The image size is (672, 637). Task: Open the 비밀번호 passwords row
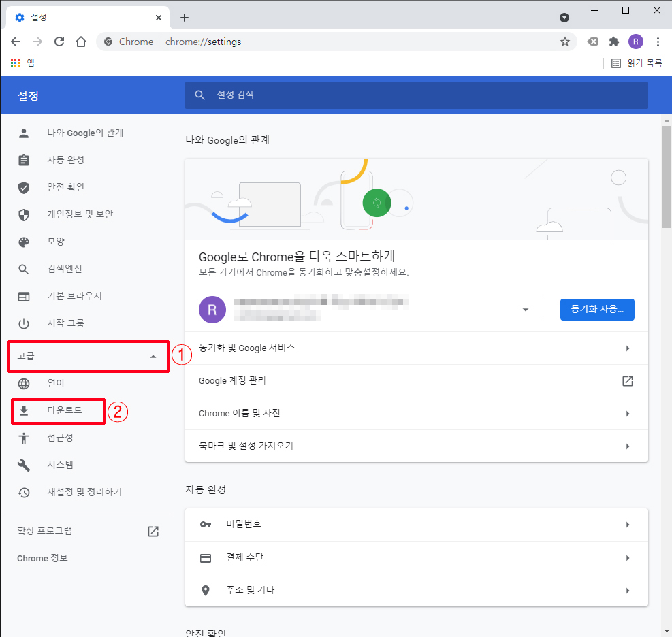pyautogui.click(x=416, y=524)
